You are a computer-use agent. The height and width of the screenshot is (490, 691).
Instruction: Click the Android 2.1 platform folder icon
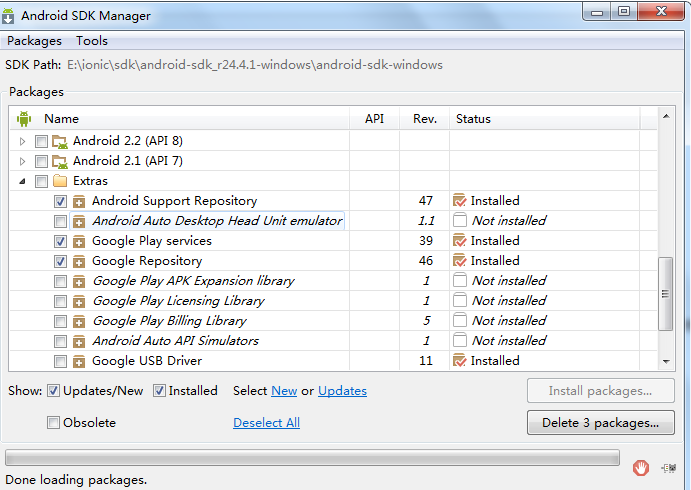60,161
